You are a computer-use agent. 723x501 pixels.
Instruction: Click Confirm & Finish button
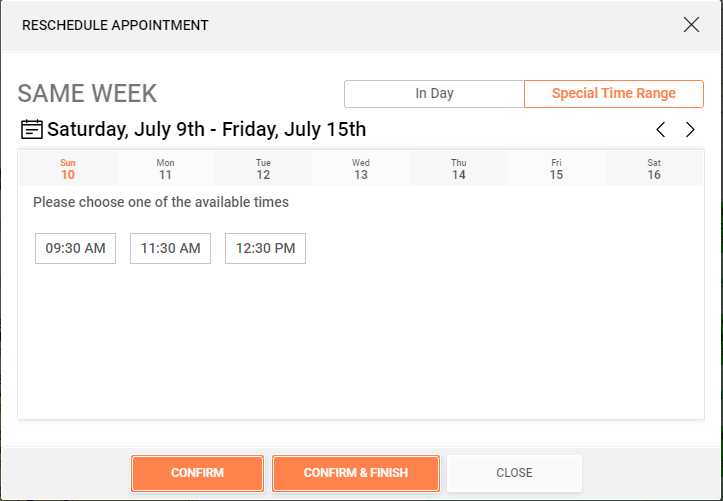click(356, 473)
